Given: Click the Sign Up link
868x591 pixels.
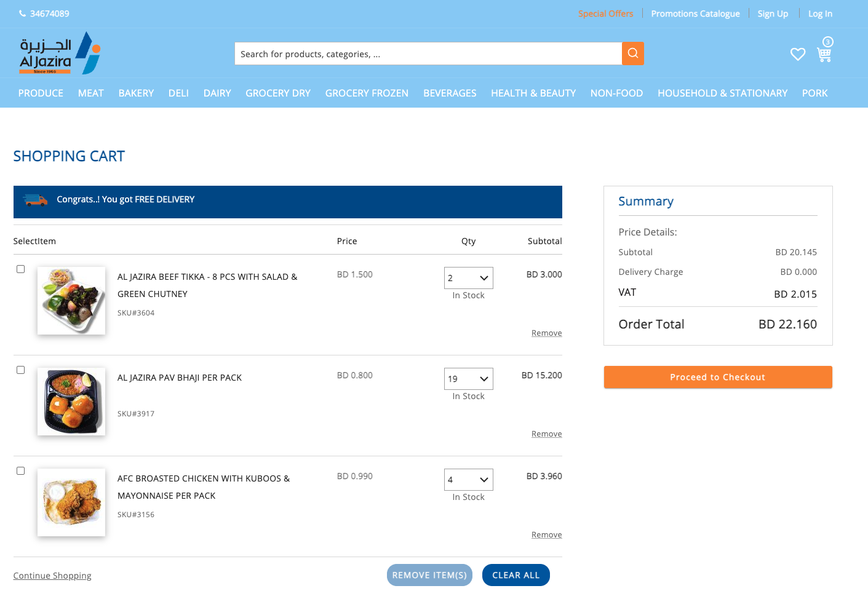Looking at the screenshot, I should (x=773, y=14).
